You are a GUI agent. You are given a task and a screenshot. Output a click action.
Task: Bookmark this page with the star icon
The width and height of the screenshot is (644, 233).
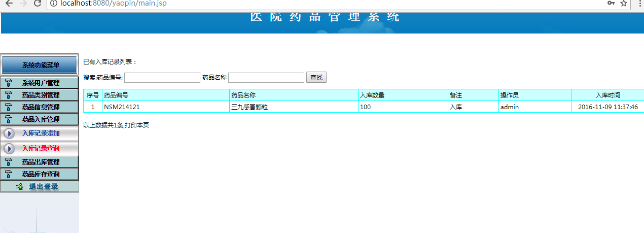click(624, 3)
